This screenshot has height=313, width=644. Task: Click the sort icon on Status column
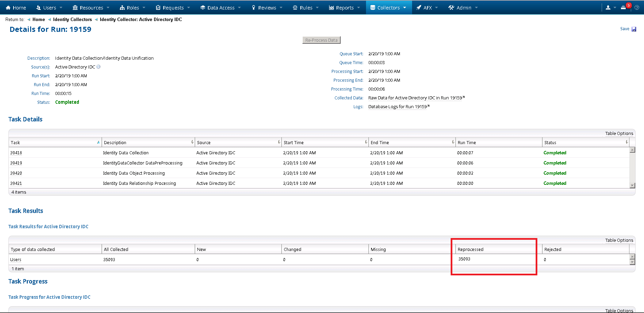pos(627,142)
